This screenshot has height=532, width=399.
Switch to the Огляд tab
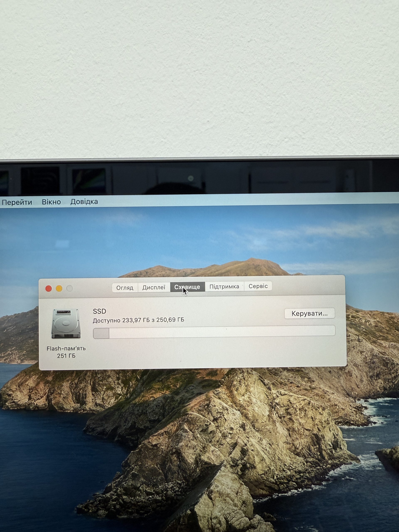pos(125,288)
